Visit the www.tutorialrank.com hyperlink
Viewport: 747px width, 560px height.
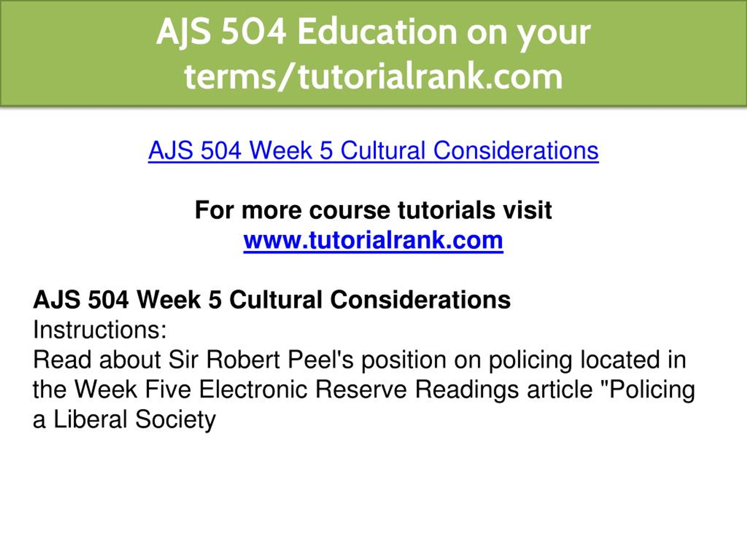pyautogui.click(x=373, y=240)
